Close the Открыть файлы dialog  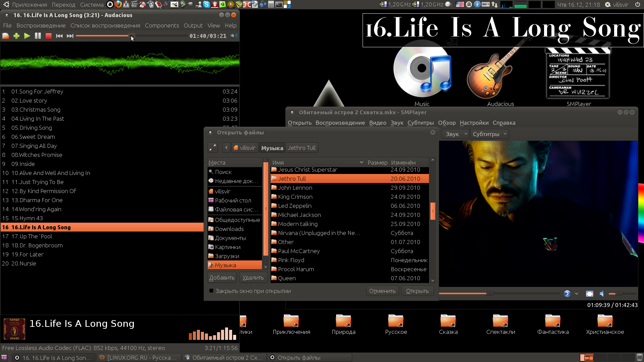point(433,132)
